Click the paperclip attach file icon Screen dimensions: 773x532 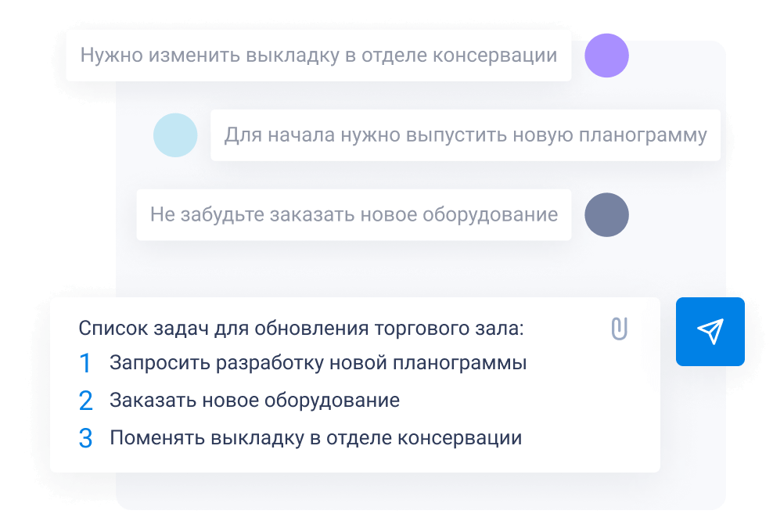pos(620,329)
